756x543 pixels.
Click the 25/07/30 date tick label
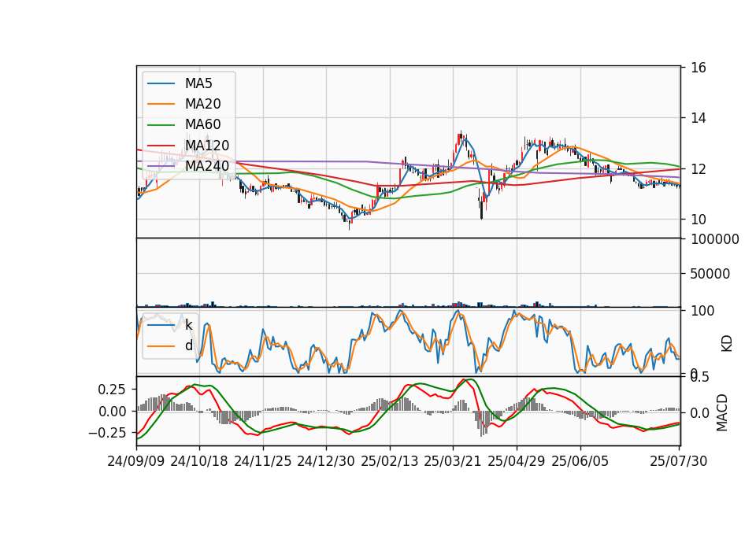click(679, 461)
